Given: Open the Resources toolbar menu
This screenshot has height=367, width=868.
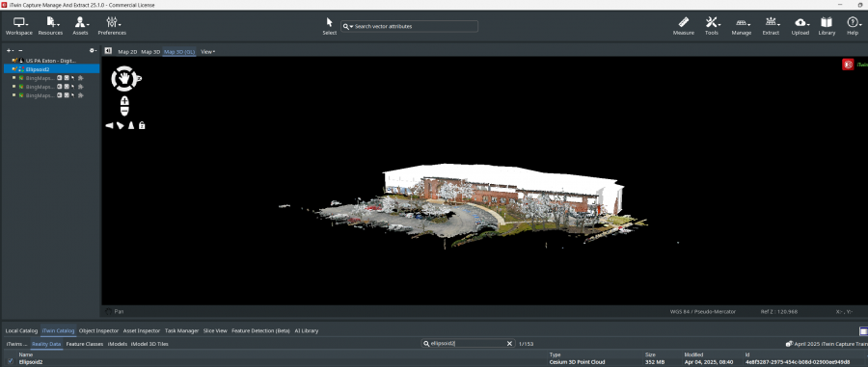Looking at the screenshot, I should (x=50, y=26).
